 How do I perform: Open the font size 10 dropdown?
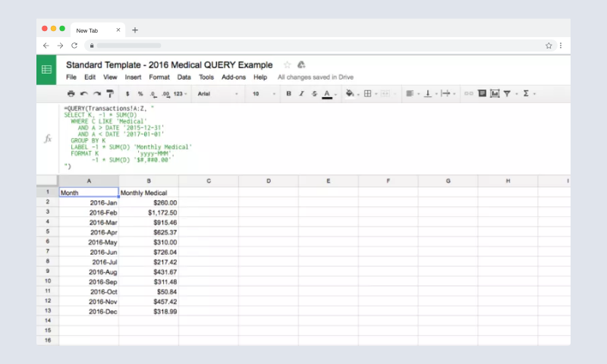tap(264, 93)
